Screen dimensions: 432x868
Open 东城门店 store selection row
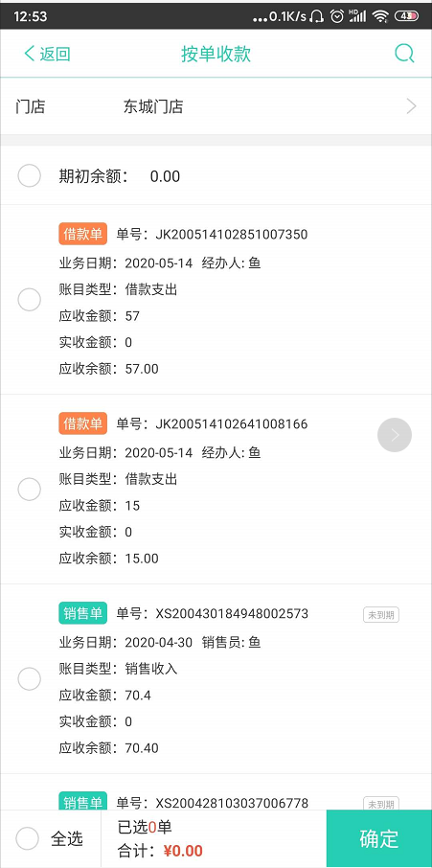pyautogui.click(x=216, y=106)
